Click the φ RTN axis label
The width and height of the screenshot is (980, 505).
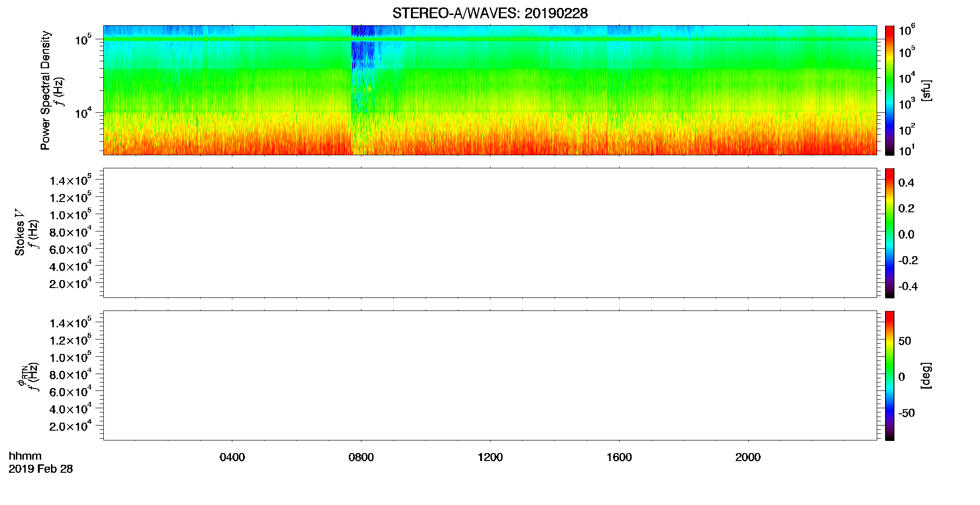[22, 376]
